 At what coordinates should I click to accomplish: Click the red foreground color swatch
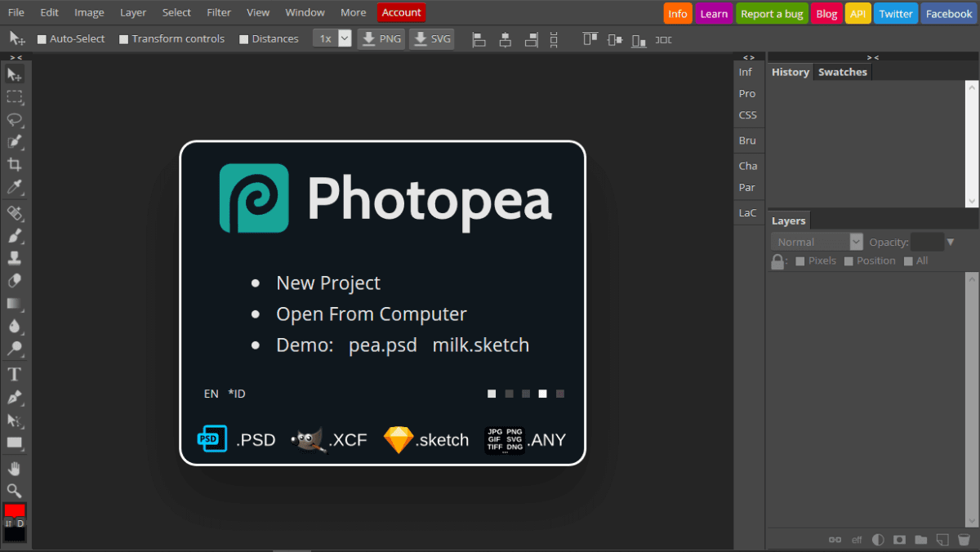(15, 510)
